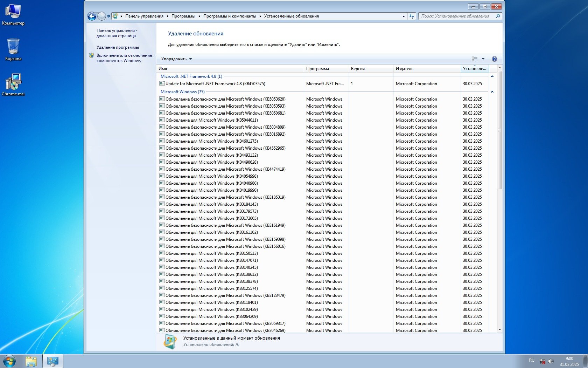
Task: Click the Windows Start button
Action: pos(9,361)
